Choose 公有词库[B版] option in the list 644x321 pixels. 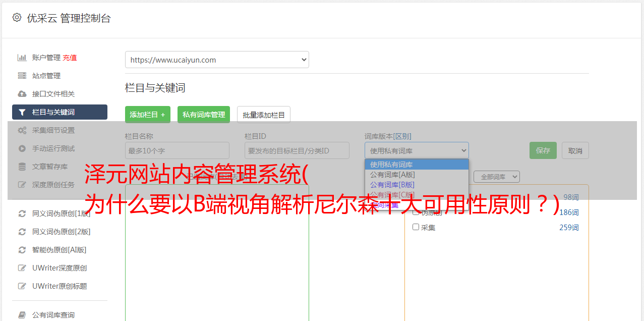(417, 185)
